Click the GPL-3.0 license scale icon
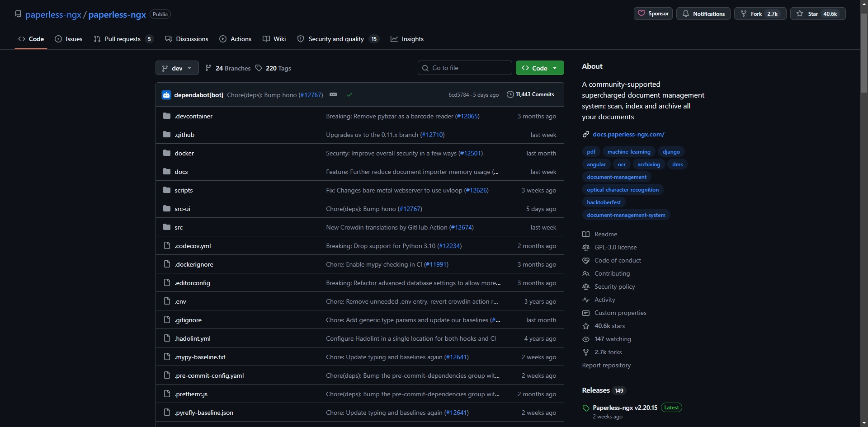868x427 pixels. [586, 247]
